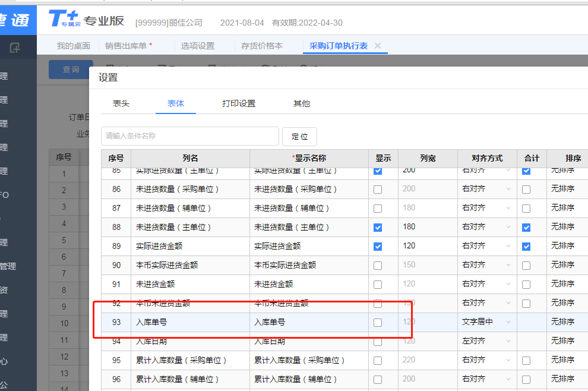Switch to the 表头 settings tab

click(x=121, y=103)
